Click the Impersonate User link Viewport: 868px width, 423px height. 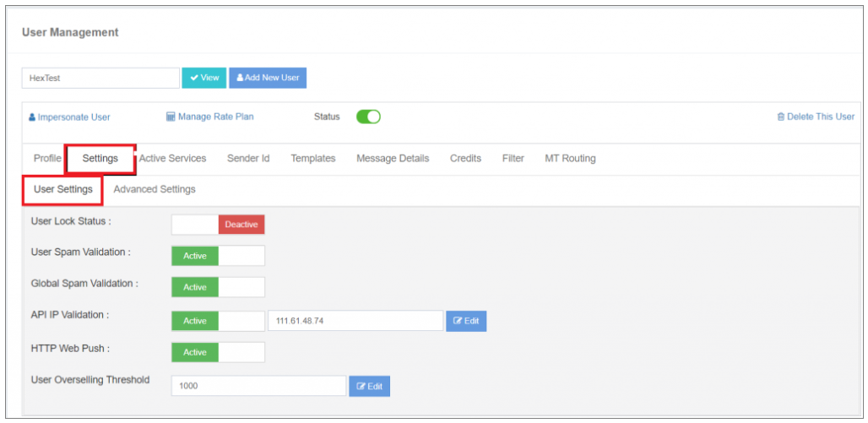(x=69, y=117)
